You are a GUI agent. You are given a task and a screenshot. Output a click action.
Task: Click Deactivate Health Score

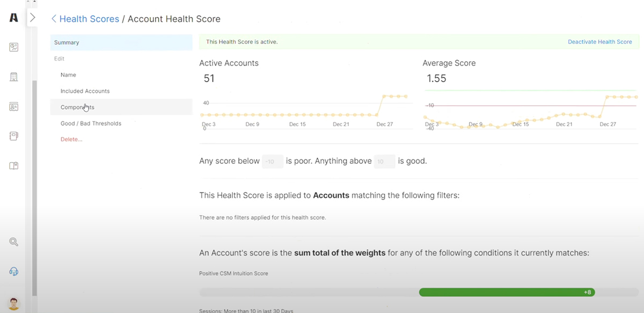coord(600,41)
